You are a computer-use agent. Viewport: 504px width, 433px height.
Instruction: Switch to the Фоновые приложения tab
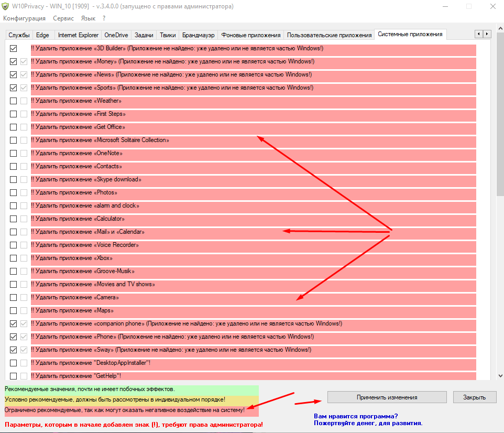(251, 35)
